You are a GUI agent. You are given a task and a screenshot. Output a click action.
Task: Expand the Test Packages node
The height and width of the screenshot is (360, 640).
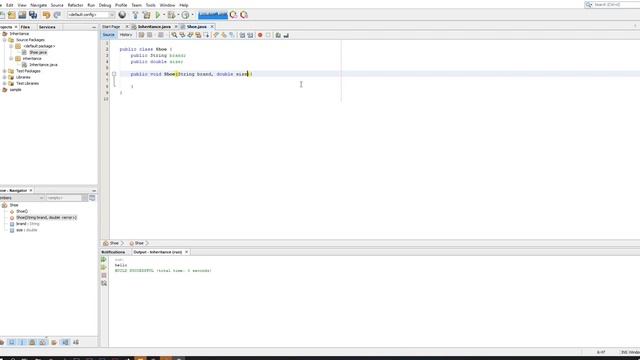point(4,71)
